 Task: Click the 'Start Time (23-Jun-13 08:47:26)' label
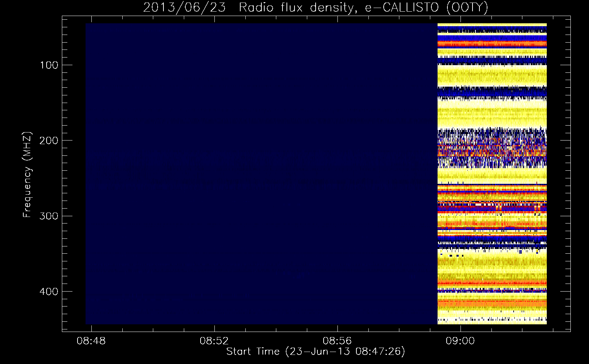(316, 352)
